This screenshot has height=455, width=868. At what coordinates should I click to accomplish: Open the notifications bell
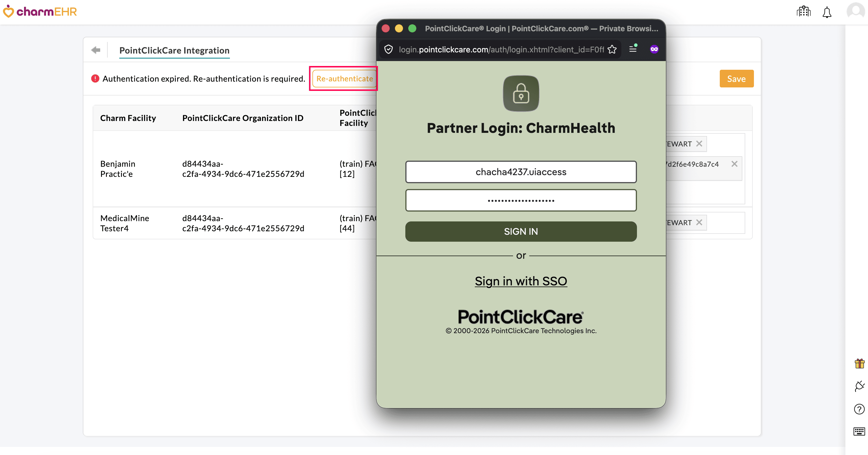coord(827,12)
